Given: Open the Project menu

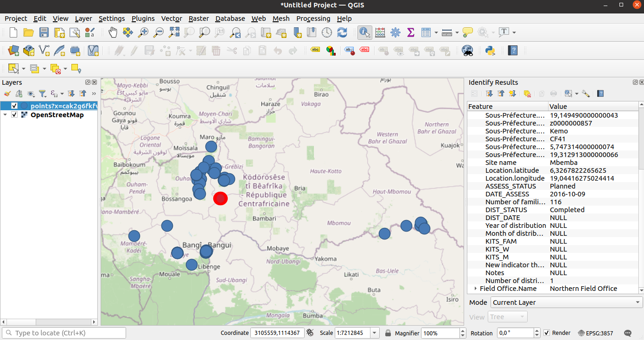Looking at the screenshot, I should 16,19.
